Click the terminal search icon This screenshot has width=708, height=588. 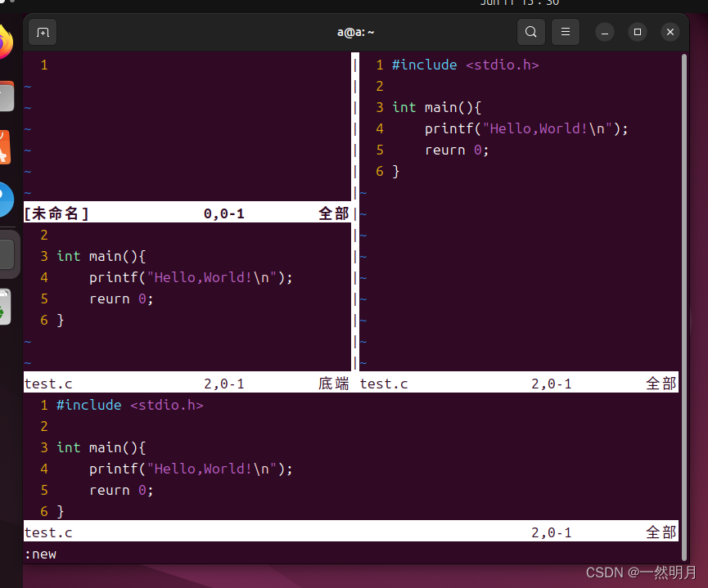(x=531, y=32)
